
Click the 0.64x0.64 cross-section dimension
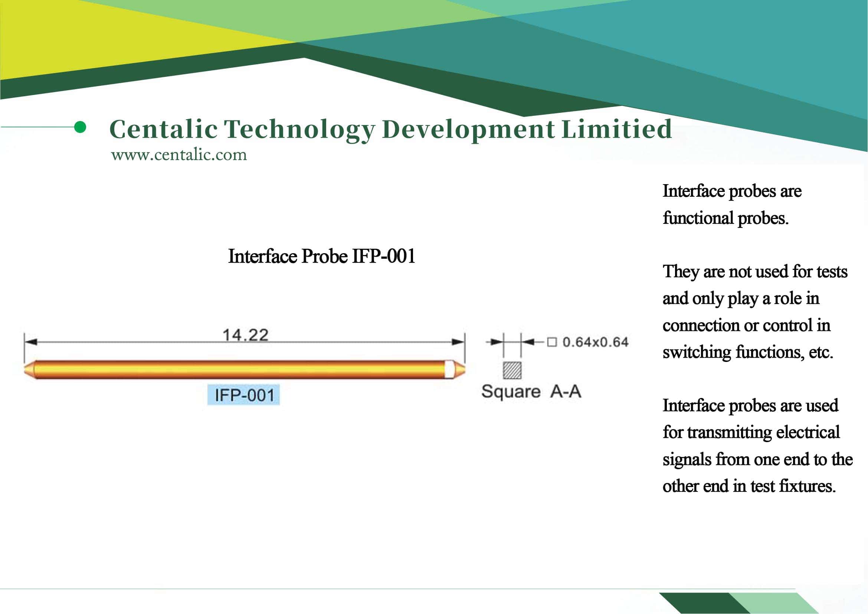(x=595, y=342)
